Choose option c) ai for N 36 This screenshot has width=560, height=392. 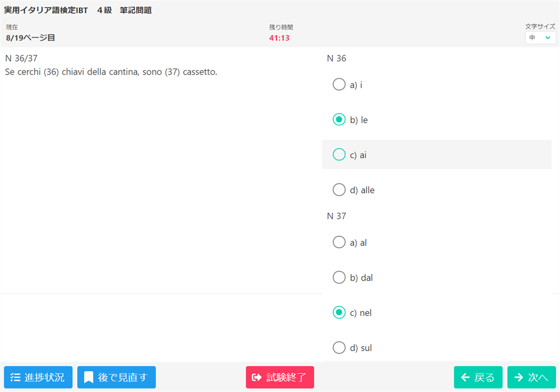pyautogui.click(x=339, y=155)
